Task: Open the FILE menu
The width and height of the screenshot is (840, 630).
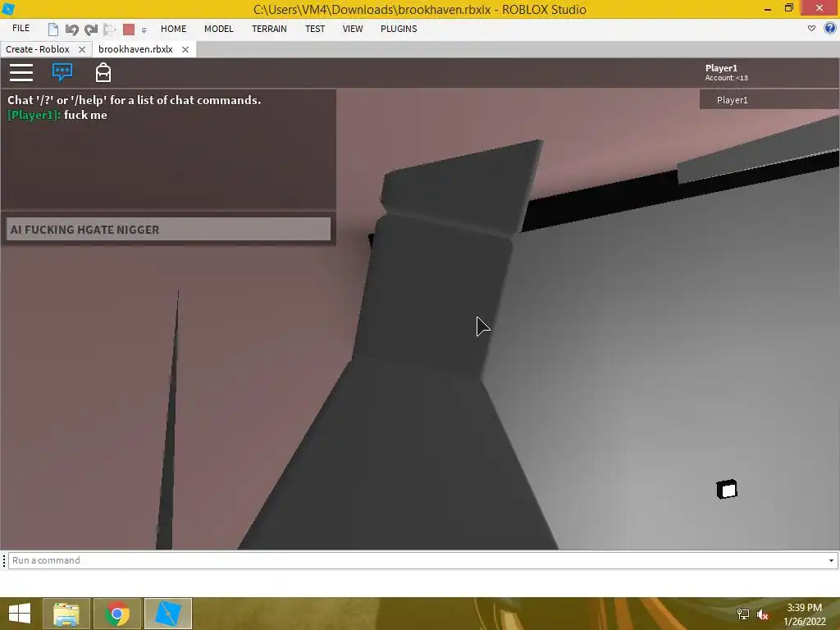Action: coord(21,29)
